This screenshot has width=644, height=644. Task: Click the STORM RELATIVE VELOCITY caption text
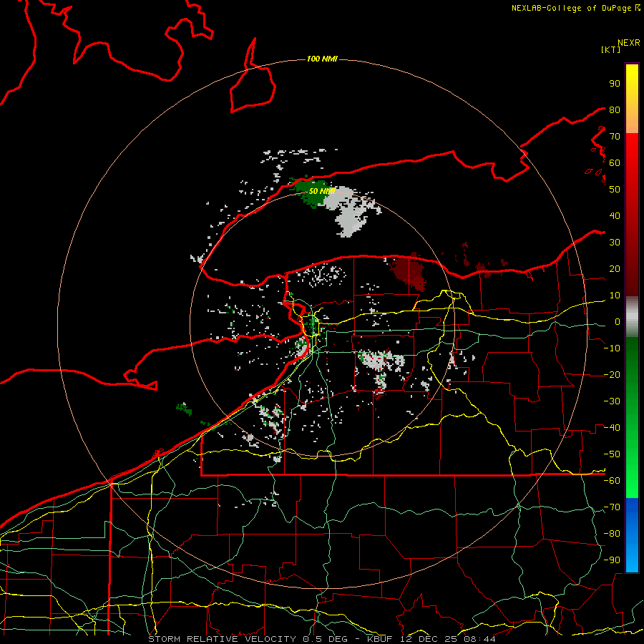click(222, 639)
